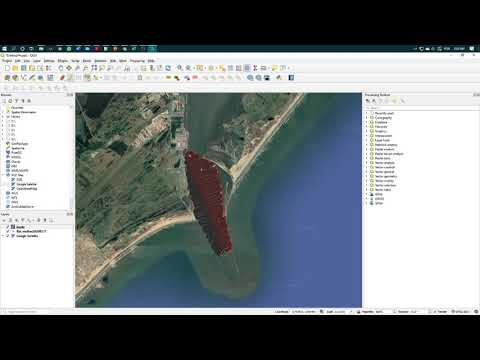480x360 pixels.
Task: Click the Map Tips icon
Action: click(x=274, y=68)
